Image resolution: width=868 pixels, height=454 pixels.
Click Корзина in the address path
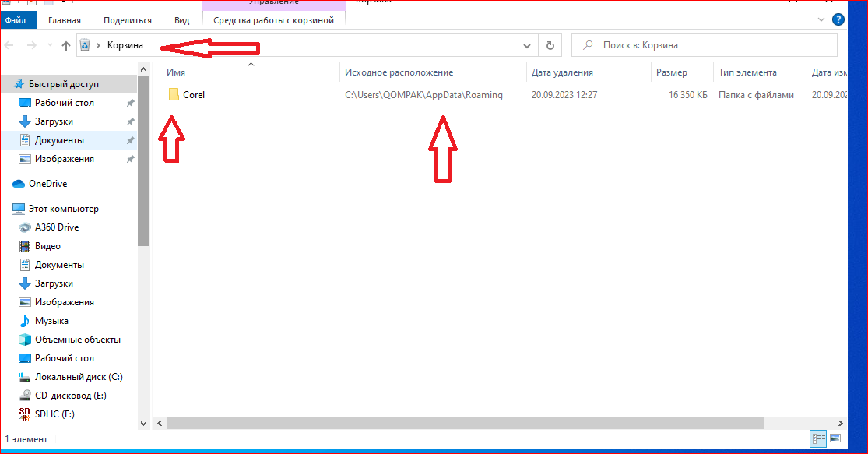click(x=125, y=45)
